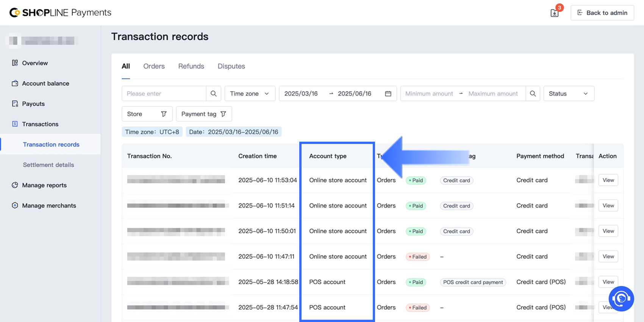The width and height of the screenshot is (644, 322).
Task: Go to Account balance page
Action: (x=45, y=83)
